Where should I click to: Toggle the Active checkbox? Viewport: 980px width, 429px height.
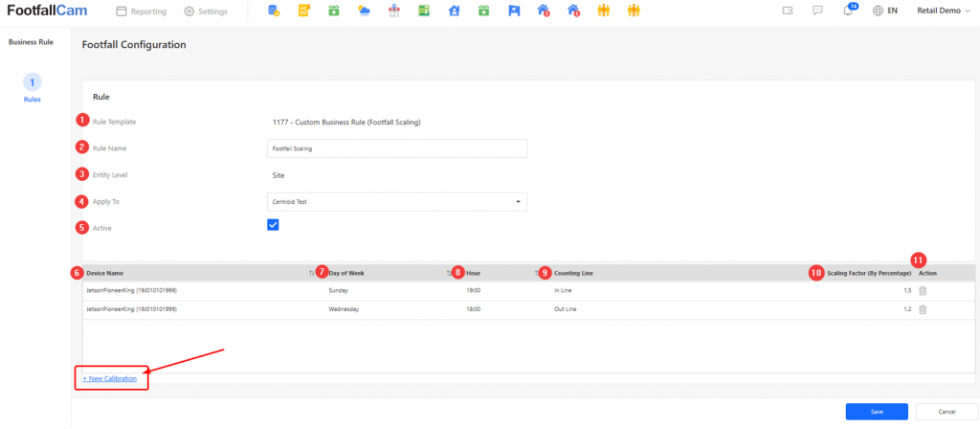click(273, 224)
